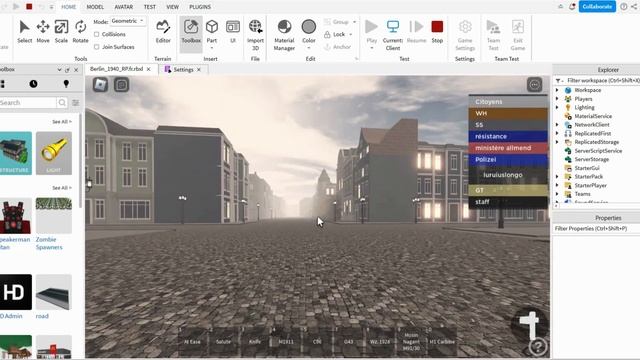
Task: Open the Color picker dropdown arrow
Action: click(309, 48)
